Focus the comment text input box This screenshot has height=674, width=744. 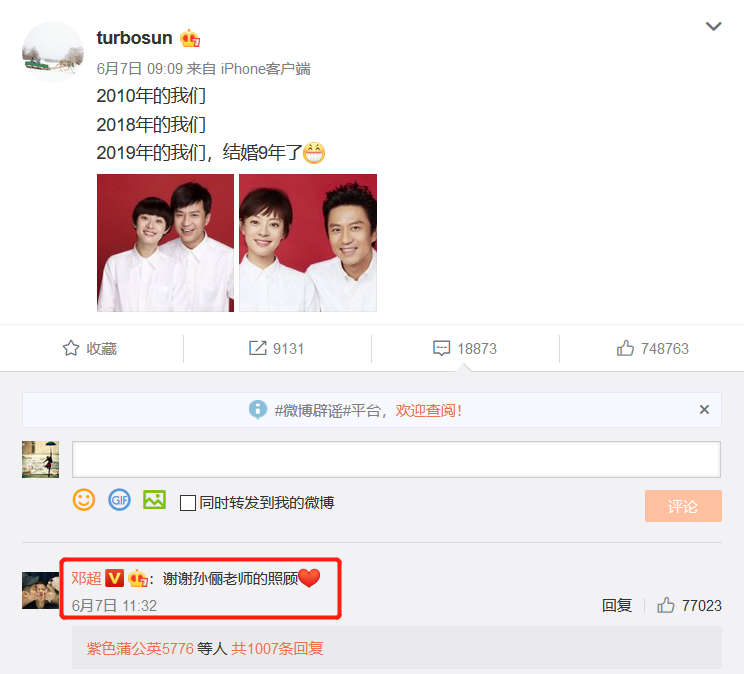point(396,459)
